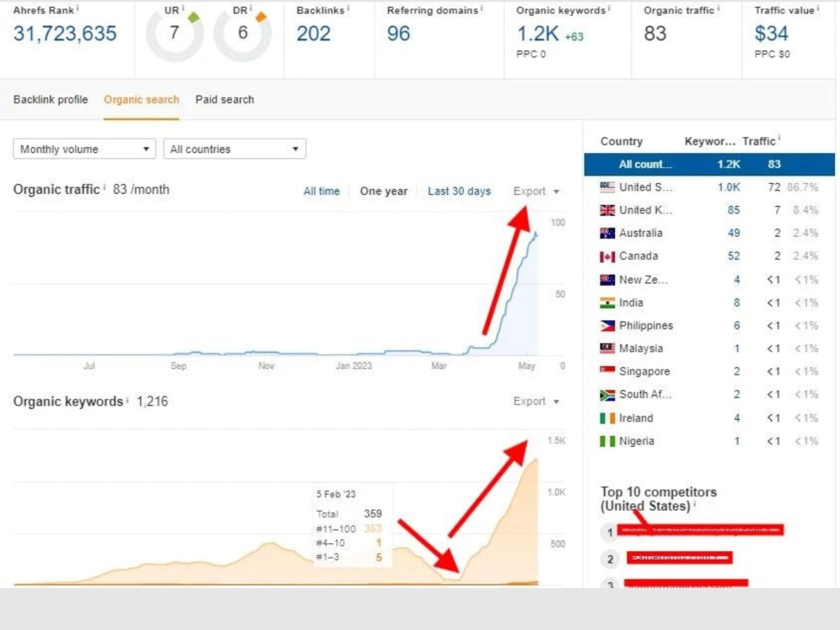Image resolution: width=840 pixels, height=630 pixels.
Task: Click the Organic keywords header info icon
Action: coord(609,8)
